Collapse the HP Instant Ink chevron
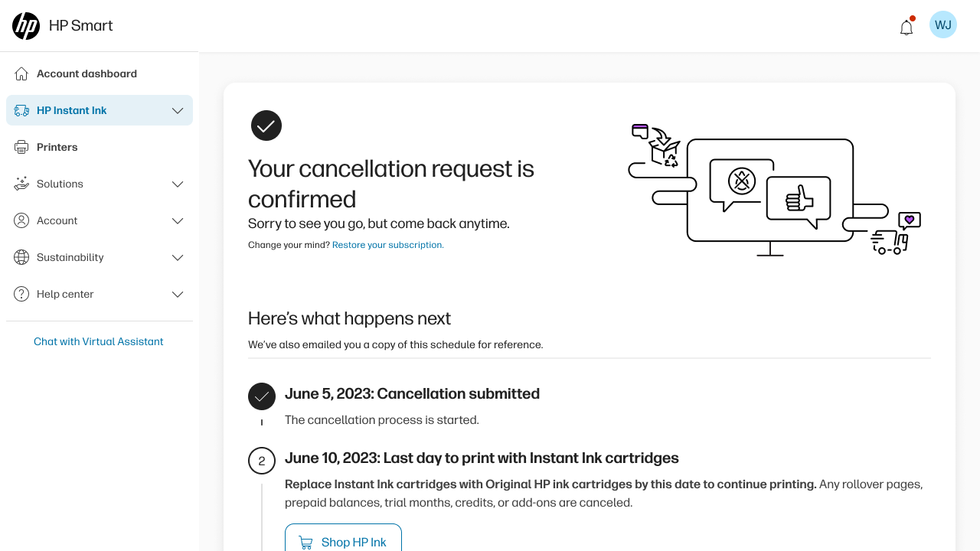The height and width of the screenshot is (551, 980). (178, 110)
